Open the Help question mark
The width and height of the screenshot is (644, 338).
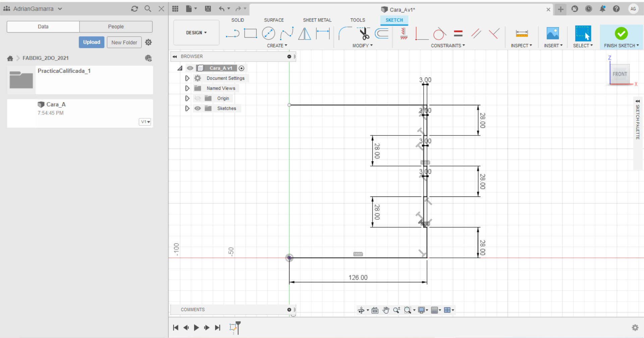(x=616, y=9)
